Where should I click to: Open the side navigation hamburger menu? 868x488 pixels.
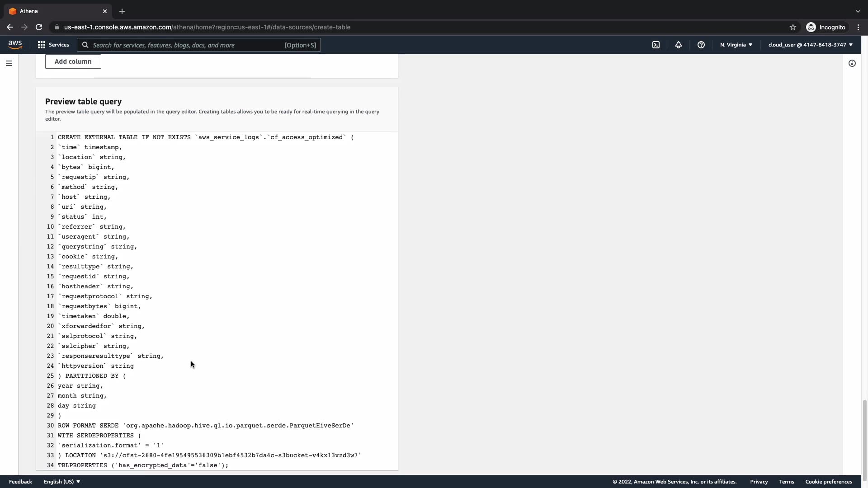9,63
